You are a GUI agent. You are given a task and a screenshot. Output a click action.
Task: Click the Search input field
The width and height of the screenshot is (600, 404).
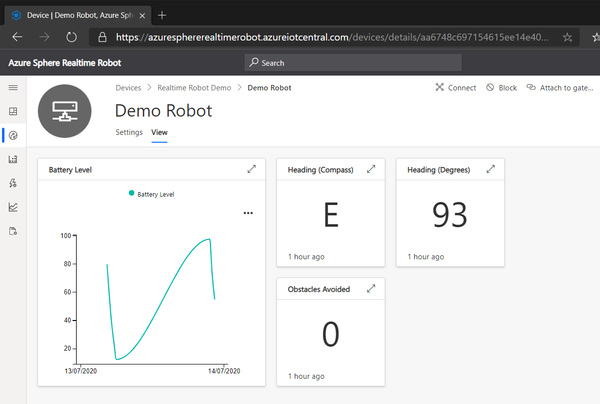point(353,62)
